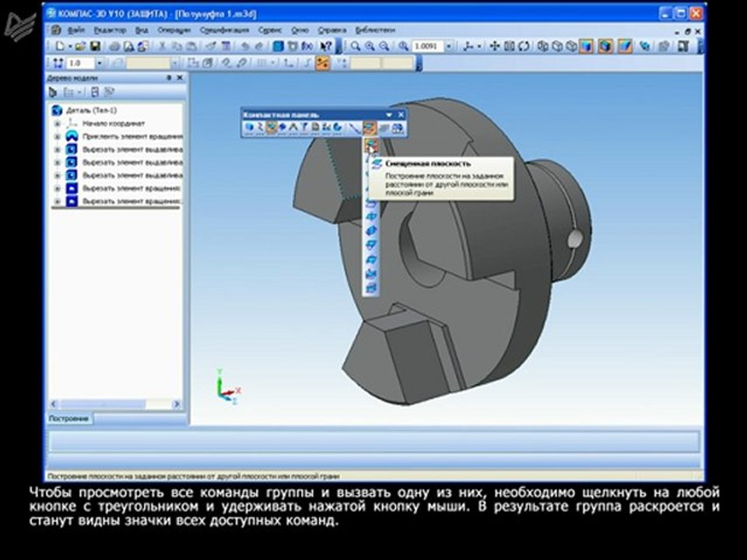747x560 pixels.
Task: Open the 1.0 step value dropdown
Action: [x=100, y=63]
